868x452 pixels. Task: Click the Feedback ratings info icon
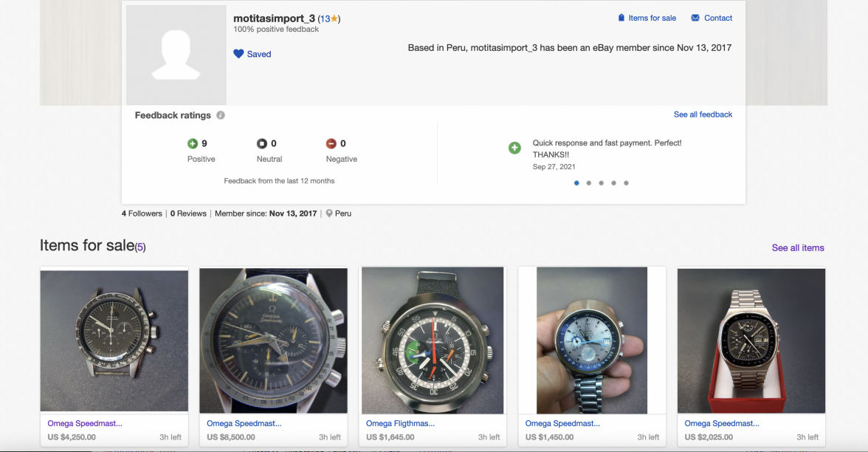[221, 115]
